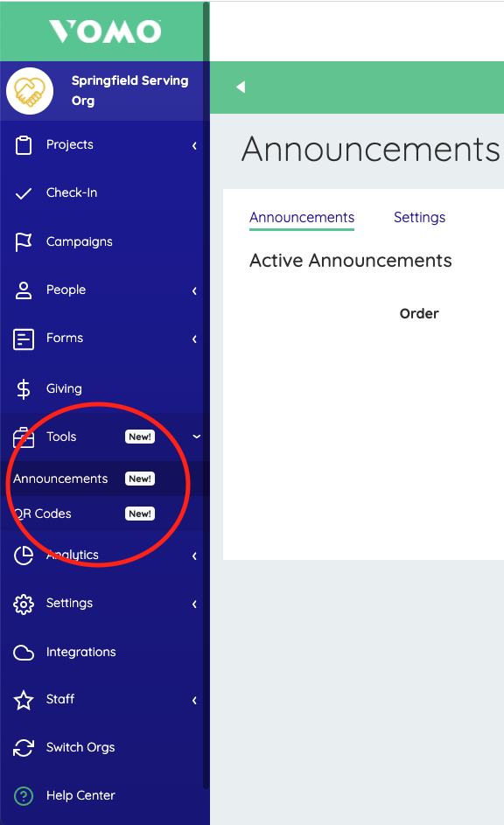This screenshot has width=504, height=825.
Task: Click the Switch Orgs refresh icon
Action: 23,748
